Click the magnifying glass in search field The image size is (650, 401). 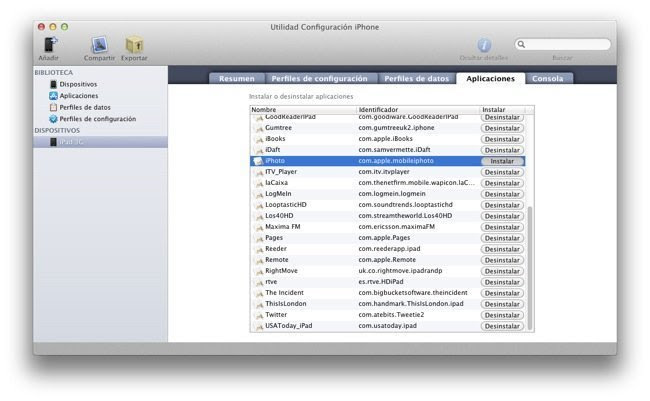(521, 44)
